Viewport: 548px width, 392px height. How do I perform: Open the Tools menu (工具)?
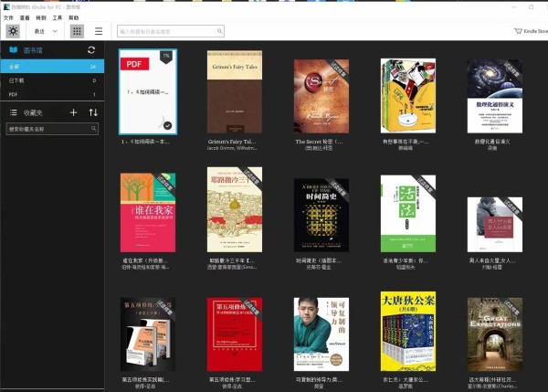click(x=57, y=18)
